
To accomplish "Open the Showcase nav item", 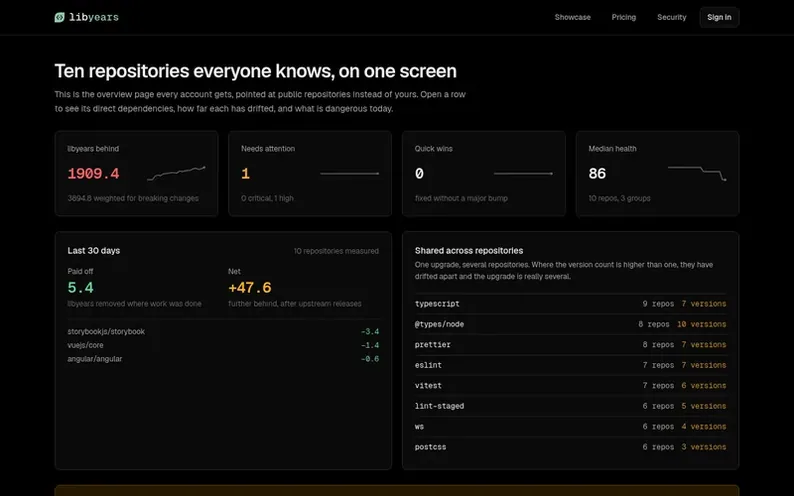I will click(x=572, y=17).
